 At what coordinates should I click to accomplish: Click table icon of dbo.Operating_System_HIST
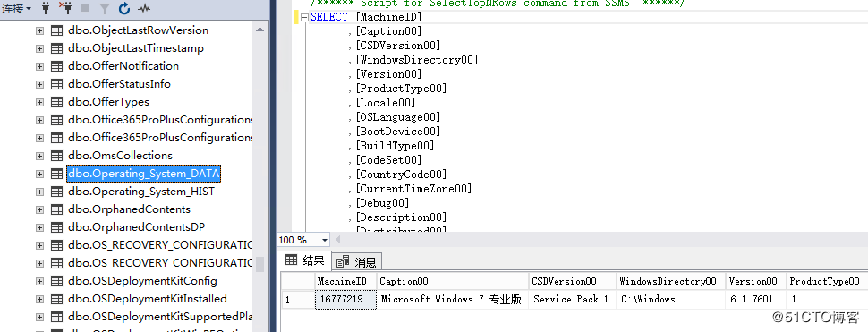[x=56, y=192]
